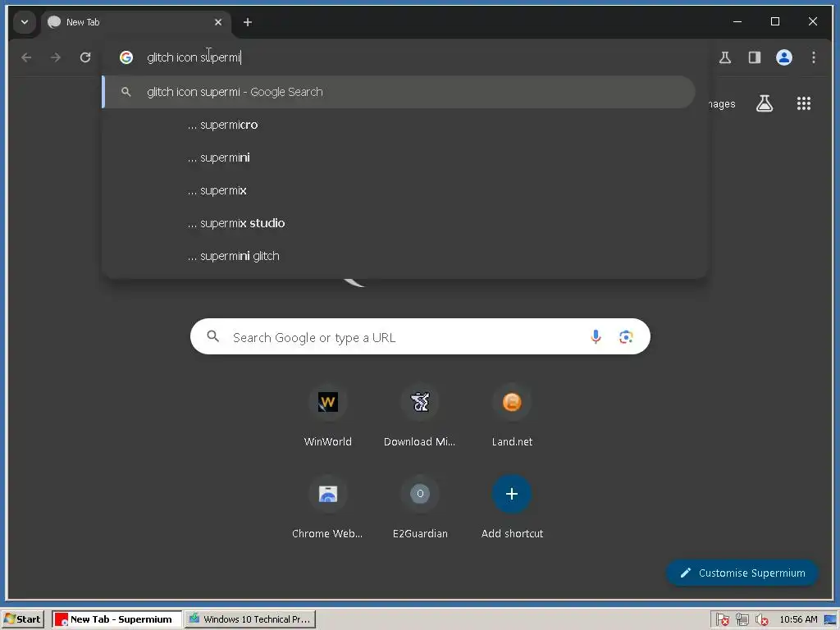Search by image with Lens icon
Viewport: 840px width, 630px height.
tap(626, 336)
